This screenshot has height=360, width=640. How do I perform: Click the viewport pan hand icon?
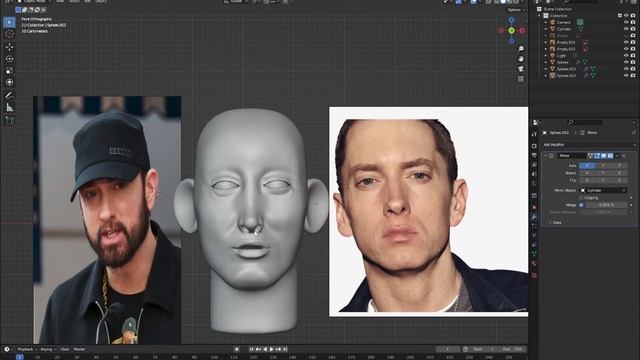[521, 59]
